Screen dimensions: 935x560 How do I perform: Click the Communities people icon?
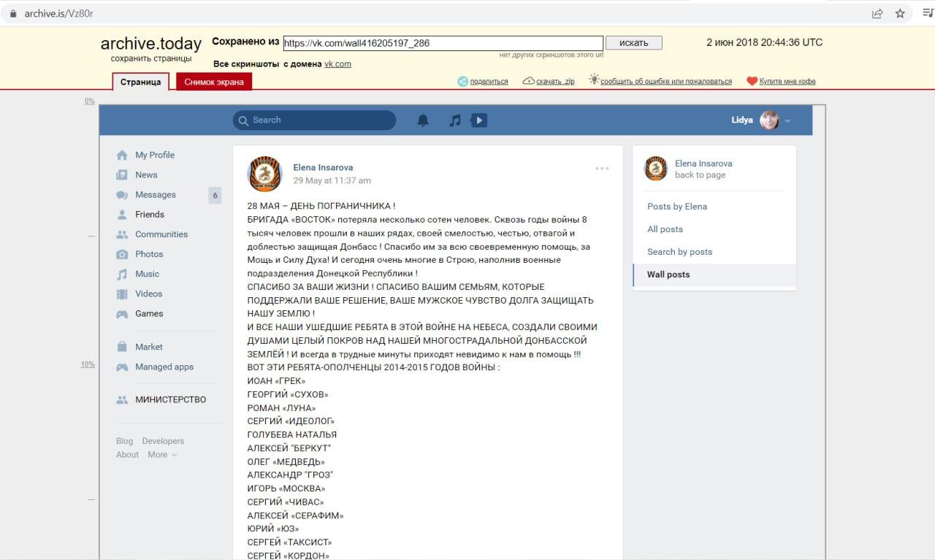coord(122,234)
